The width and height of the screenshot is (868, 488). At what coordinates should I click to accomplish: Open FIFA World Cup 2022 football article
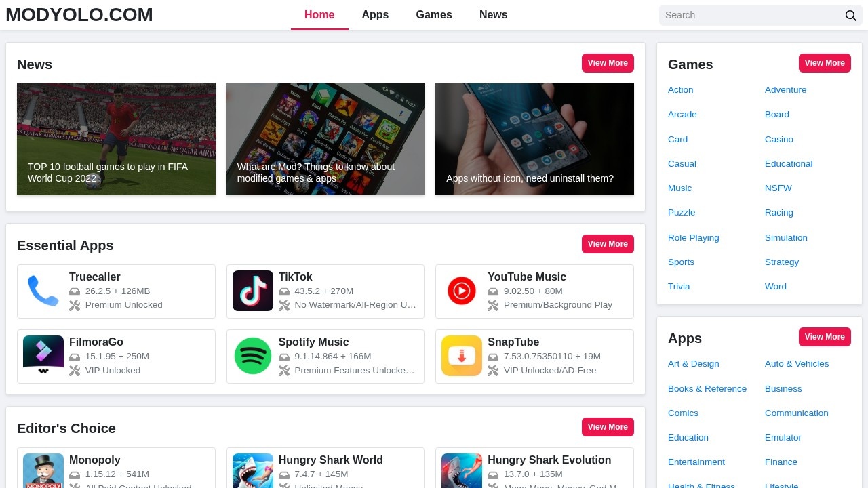pos(116,139)
